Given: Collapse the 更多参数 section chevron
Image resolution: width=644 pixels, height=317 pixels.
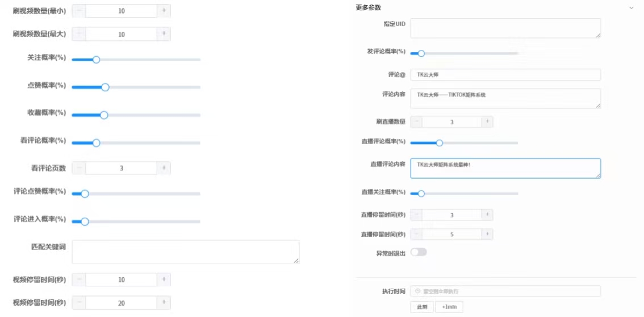Looking at the screenshot, I should pyautogui.click(x=631, y=8).
